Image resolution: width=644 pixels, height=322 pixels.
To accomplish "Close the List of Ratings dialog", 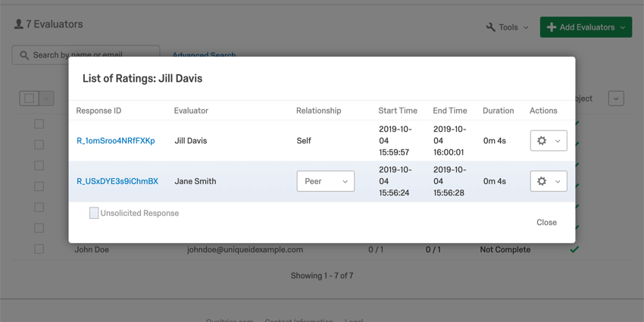I will 546,223.
